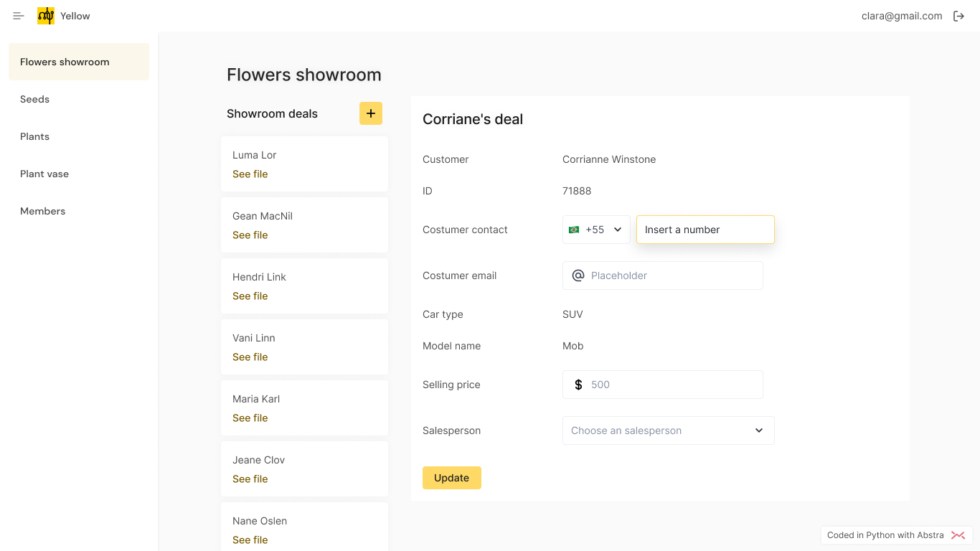Image resolution: width=980 pixels, height=551 pixels.
Task: Click the logout icon beside the email
Action: coord(958,16)
